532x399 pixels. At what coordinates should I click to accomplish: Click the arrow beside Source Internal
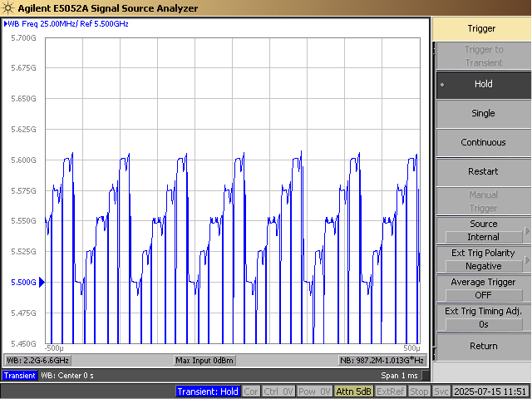tap(526, 231)
